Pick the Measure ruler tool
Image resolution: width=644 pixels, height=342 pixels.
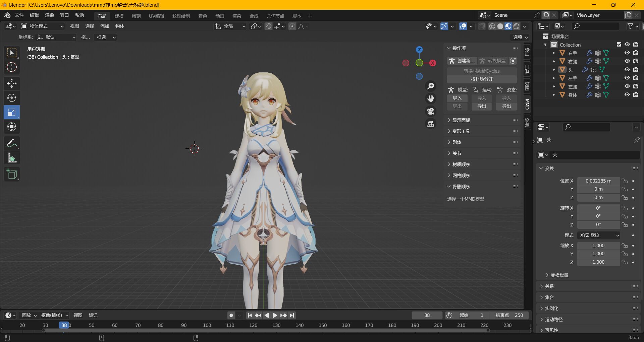pyautogui.click(x=12, y=158)
